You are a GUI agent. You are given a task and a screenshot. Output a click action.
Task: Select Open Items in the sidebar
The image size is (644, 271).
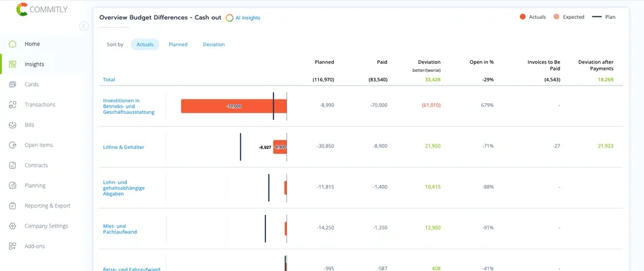(39, 145)
